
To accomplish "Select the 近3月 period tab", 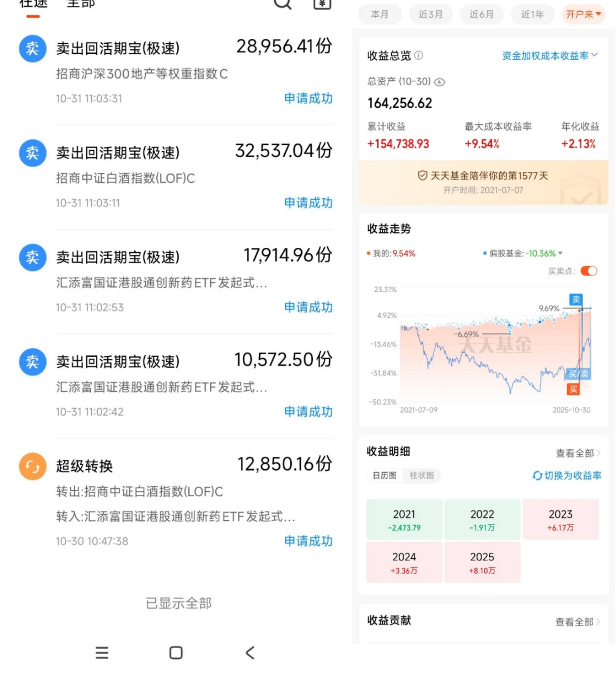I will tap(430, 14).
